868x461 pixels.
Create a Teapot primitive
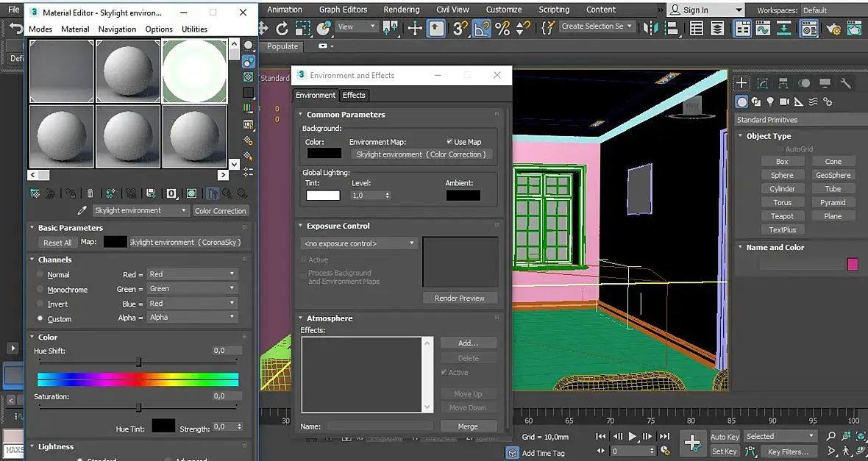point(782,216)
